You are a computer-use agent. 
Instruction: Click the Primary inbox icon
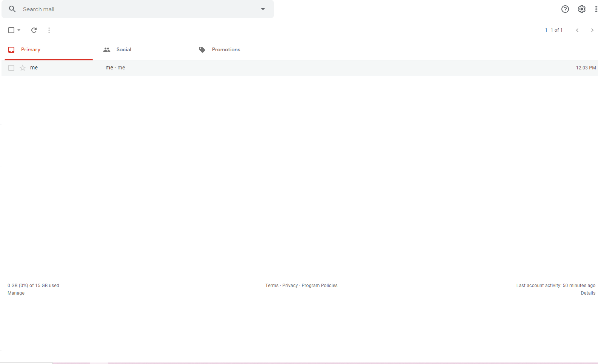pos(11,50)
